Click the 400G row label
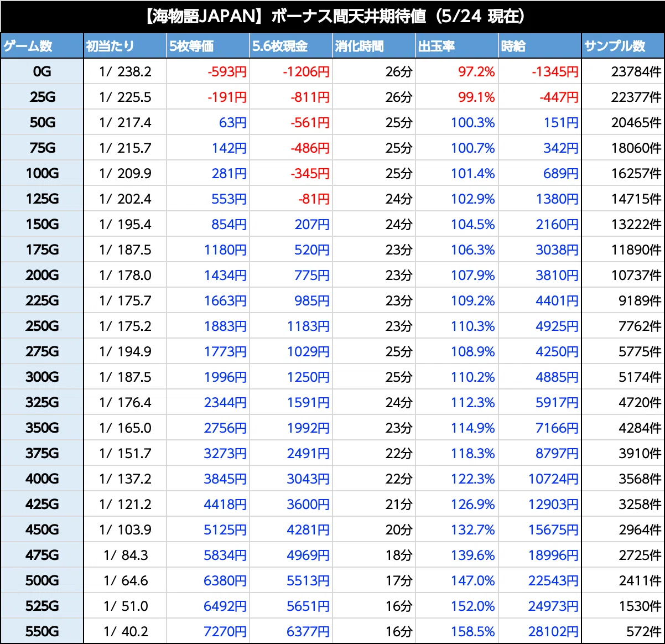 [42, 479]
